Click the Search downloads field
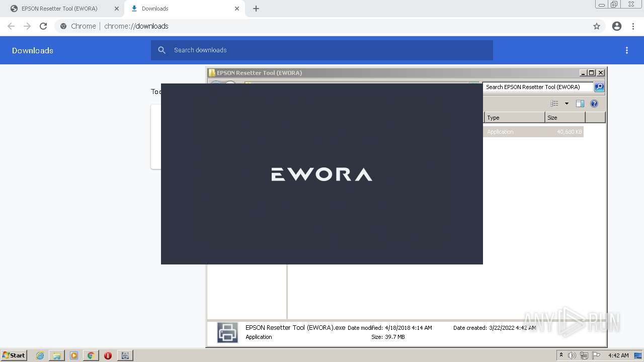 click(322, 50)
